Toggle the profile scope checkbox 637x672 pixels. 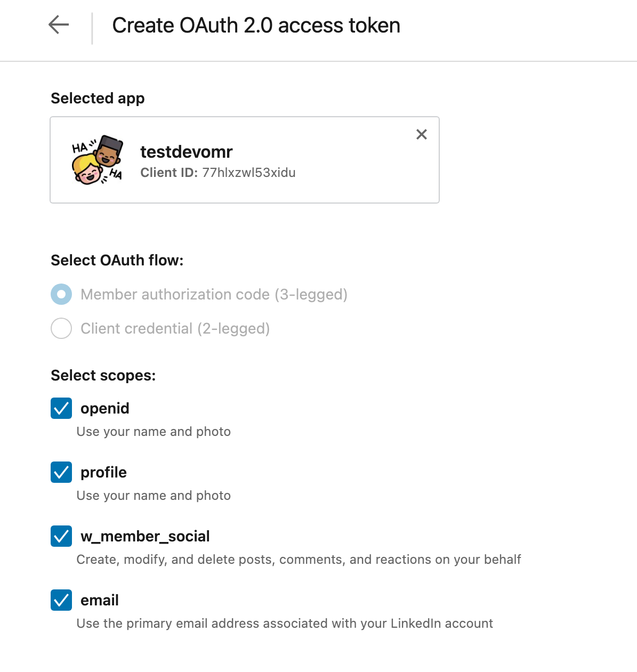click(x=61, y=472)
